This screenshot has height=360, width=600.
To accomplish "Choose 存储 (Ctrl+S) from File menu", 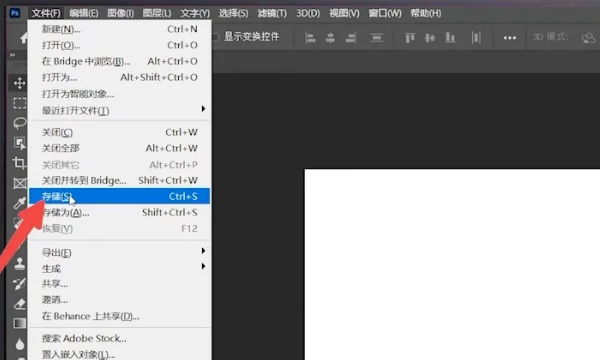I will (120, 196).
